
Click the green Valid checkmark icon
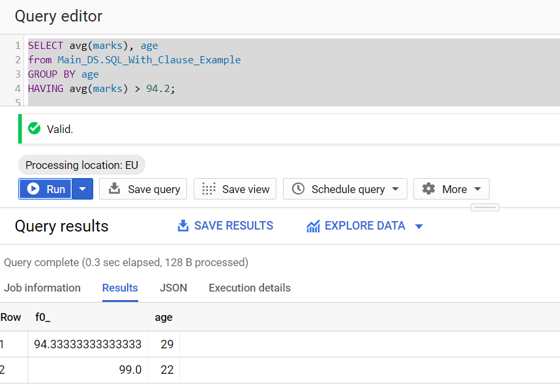[34, 128]
